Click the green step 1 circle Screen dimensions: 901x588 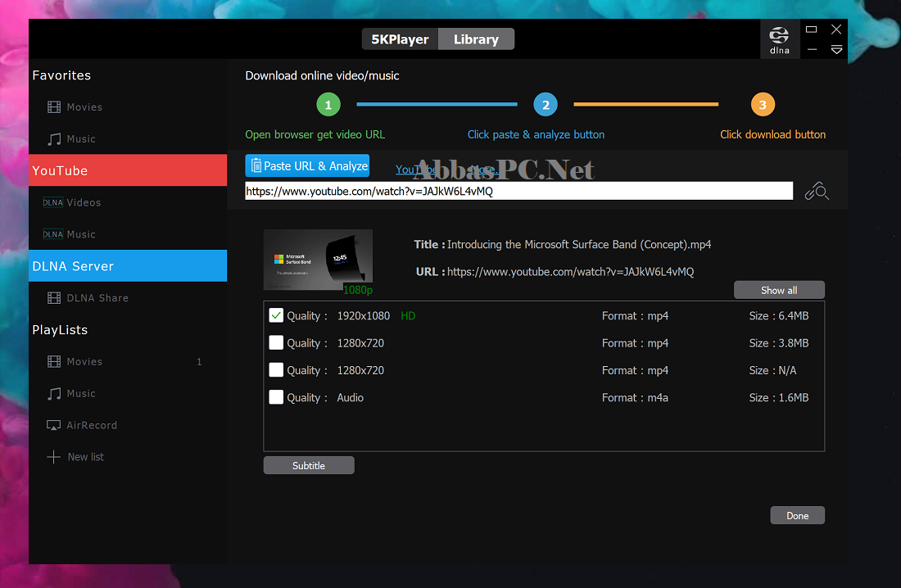(x=328, y=105)
